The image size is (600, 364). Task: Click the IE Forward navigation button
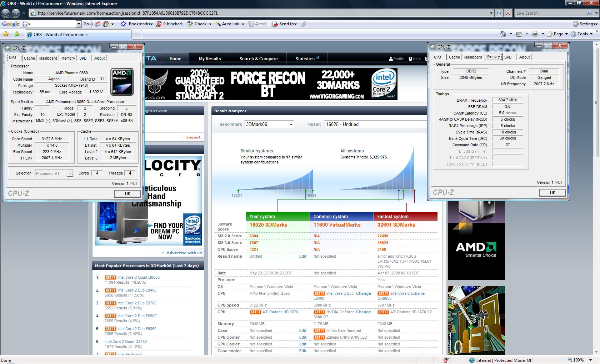16,13
